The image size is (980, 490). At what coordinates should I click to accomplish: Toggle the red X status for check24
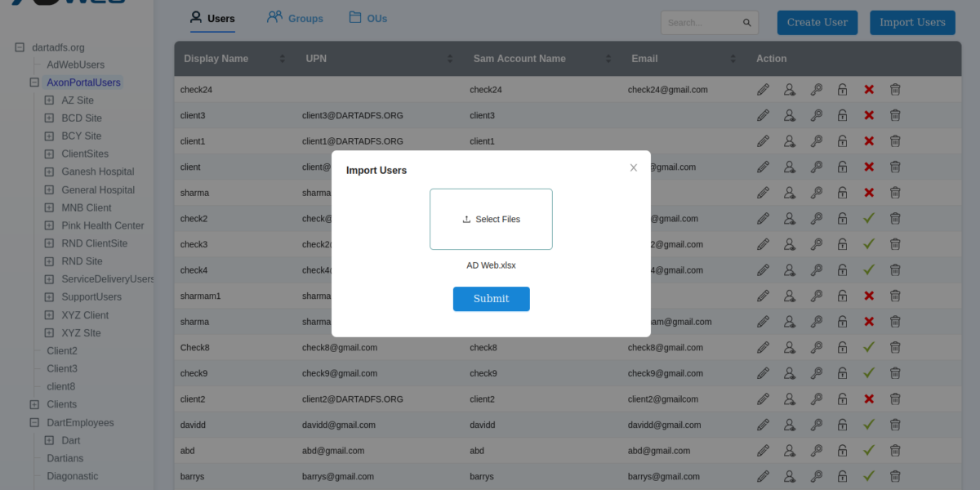pyautogui.click(x=869, y=90)
